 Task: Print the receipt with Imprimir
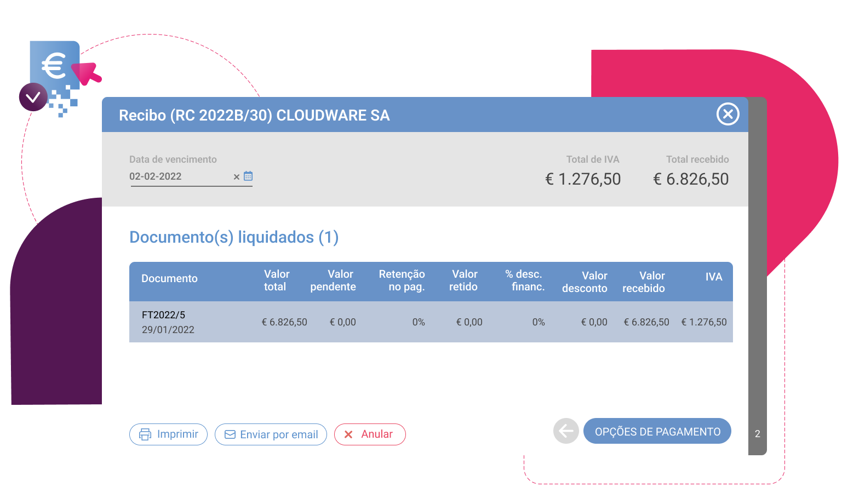pos(168,434)
